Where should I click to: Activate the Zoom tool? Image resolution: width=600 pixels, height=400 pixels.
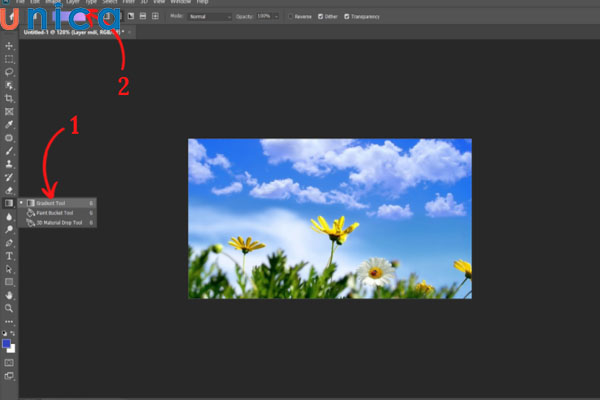coord(9,308)
